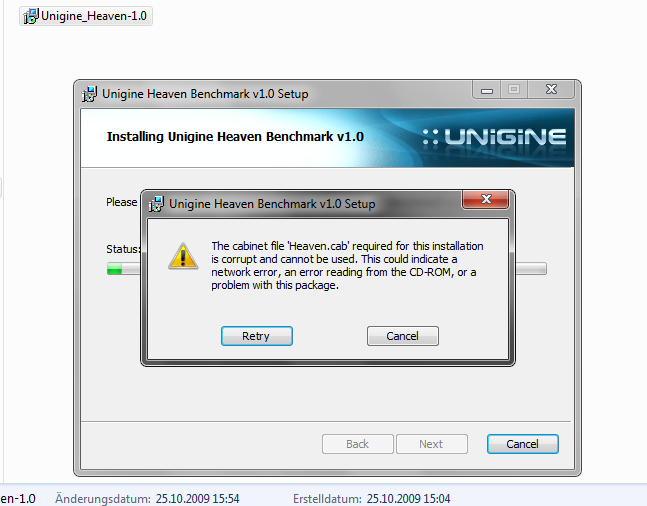Viewport: 647px width, 506px height.
Task: Click the greyed-out maximize button
Action: point(514,90)
